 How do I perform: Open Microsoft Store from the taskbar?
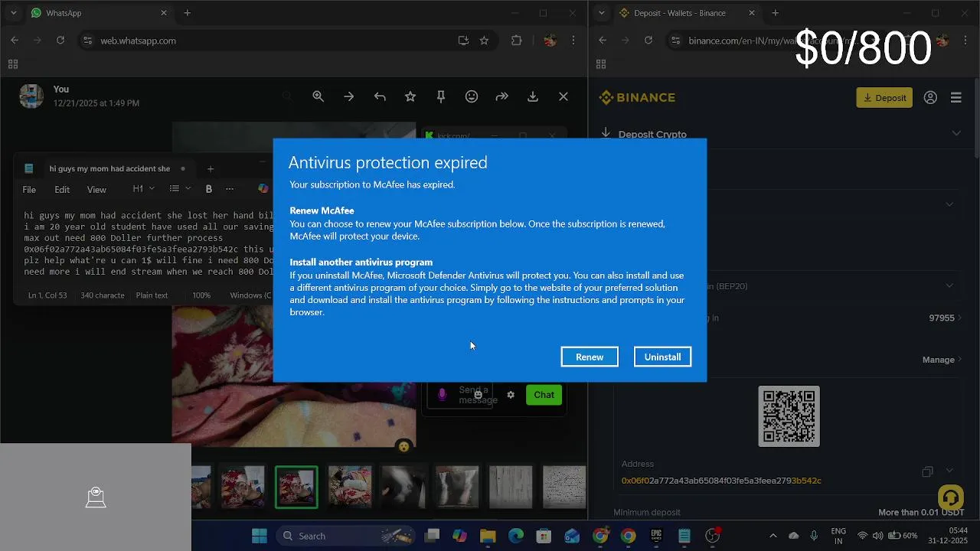click(544, 536)
